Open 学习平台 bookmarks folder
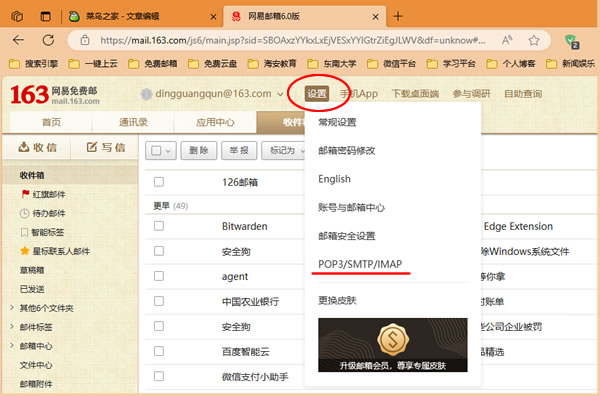This screenshot has width=600, height=396. point(451,64)
